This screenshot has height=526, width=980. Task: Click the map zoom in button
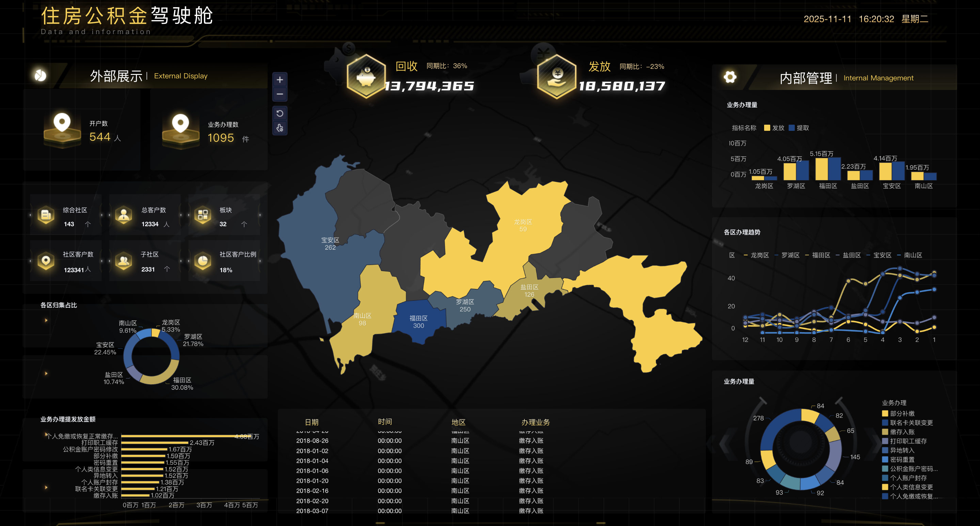point(280,80)
